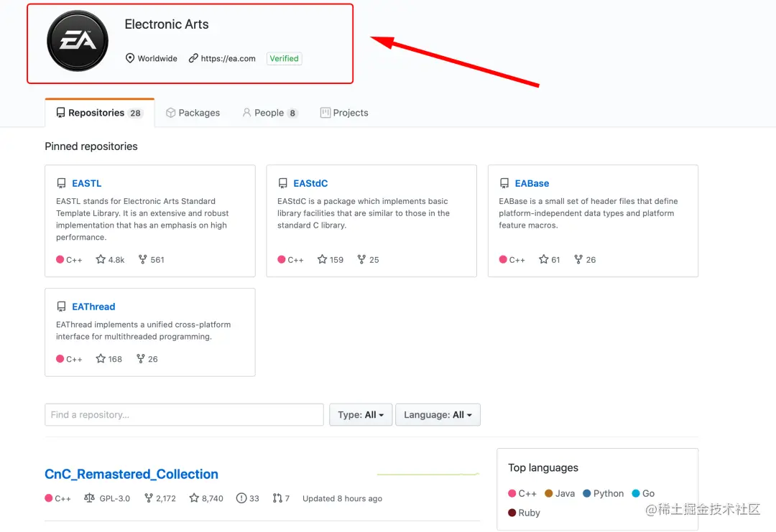Viewport: 776px width, 532px height.
Task: Select Python in Top languages
Action: pyautogui.click(x=604, y=493)
